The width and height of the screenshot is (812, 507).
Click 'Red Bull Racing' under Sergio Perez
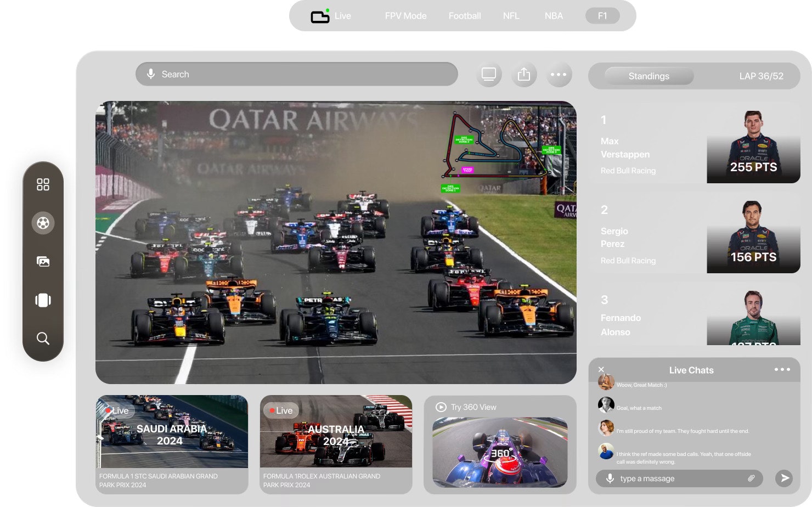click(628, 261)
